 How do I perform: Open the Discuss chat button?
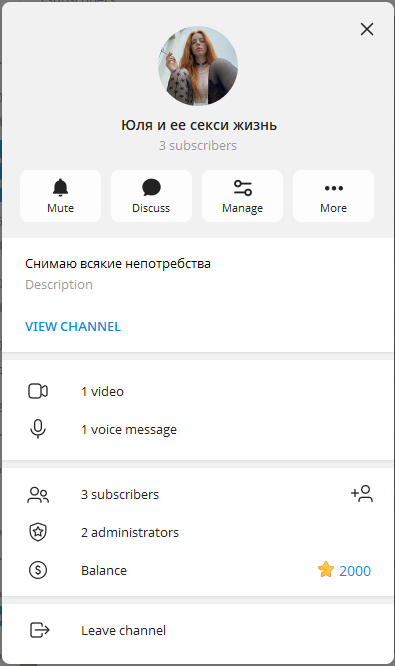pos(151,196)
